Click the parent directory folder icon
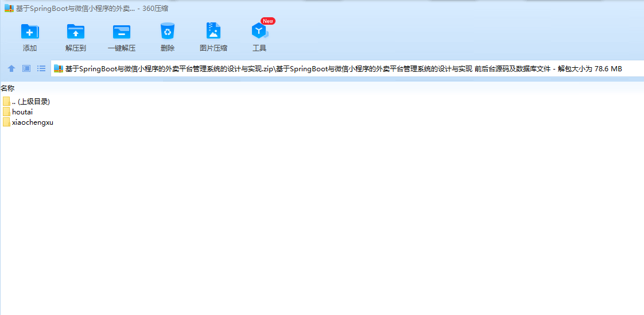 click(x=6, y=101)
